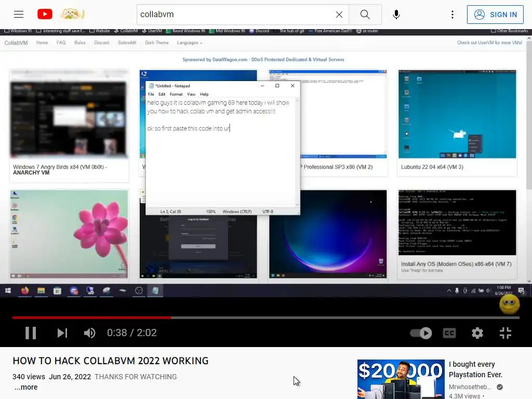
Task: Open the $20,000 Playstation video thumbnail
Action: point(401,379)
